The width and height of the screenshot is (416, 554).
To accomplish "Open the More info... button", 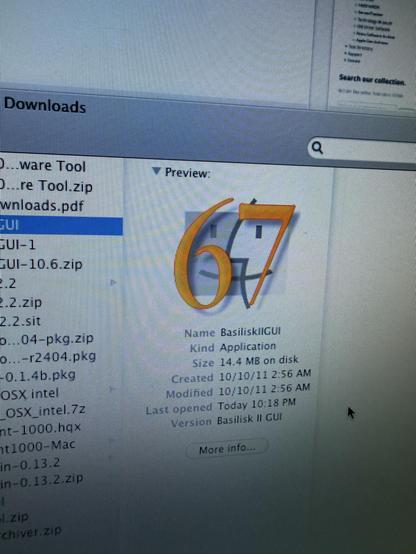I will point(227,449).
